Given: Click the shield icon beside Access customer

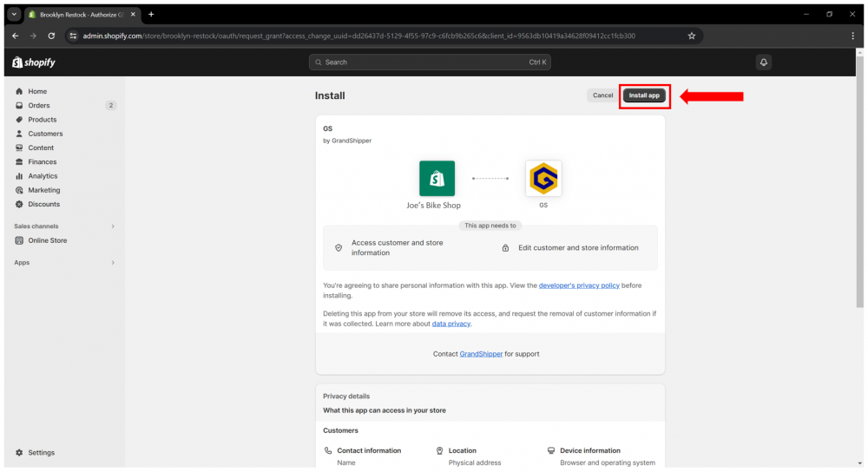Looking at the screenshot, I should click(x=339, y=248).
